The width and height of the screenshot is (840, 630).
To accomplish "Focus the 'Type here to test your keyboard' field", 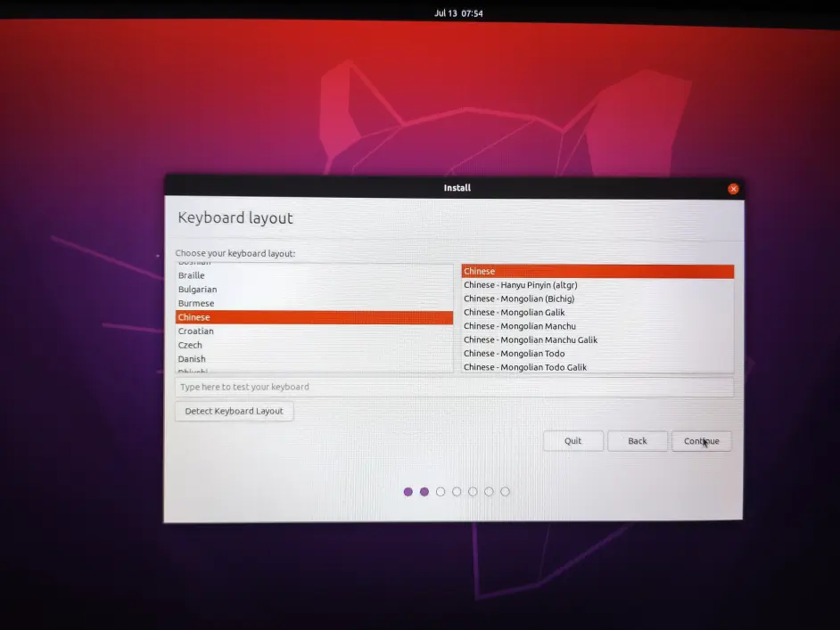I will click(x=454, y=387).
